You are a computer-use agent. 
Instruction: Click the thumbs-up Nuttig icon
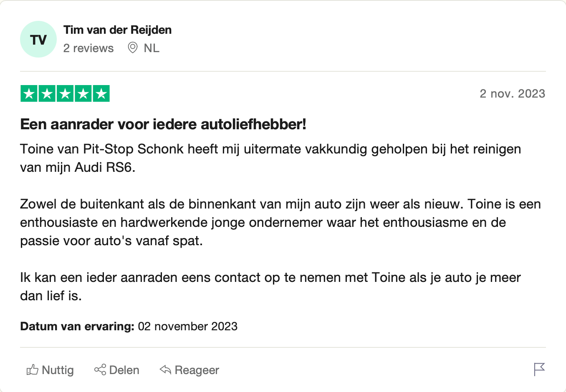tap(32, 370)
